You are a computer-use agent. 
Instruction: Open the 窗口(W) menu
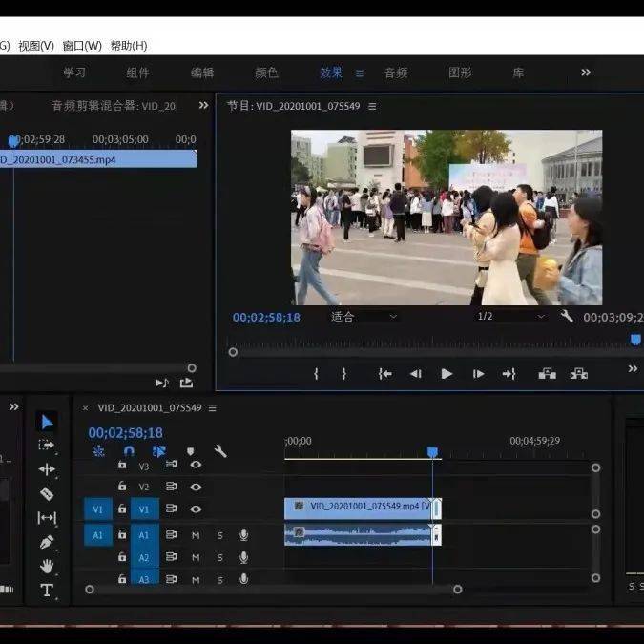[82, 46]
